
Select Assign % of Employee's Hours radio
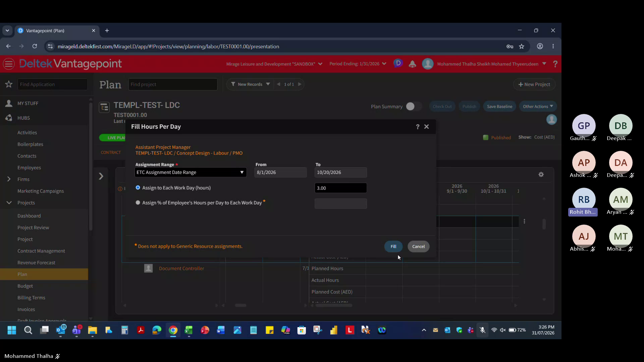[x=138, y=202]
